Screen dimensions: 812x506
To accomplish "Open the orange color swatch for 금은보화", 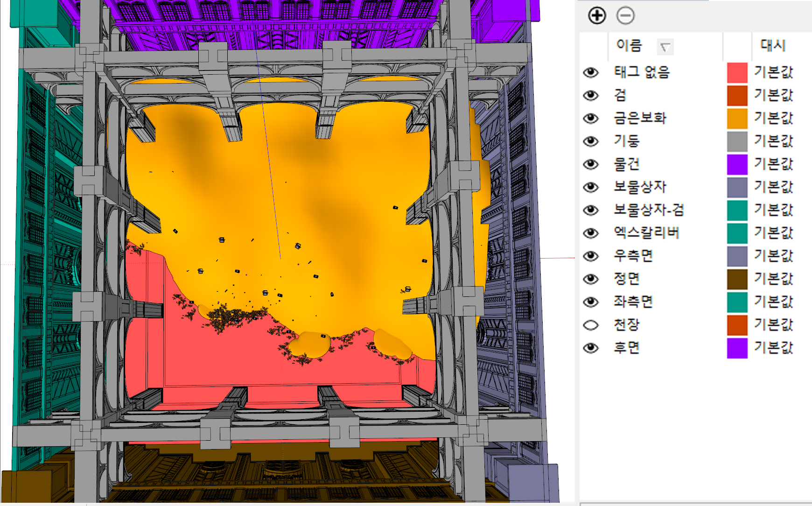I will pyautogui.click(x=737, y=119).
